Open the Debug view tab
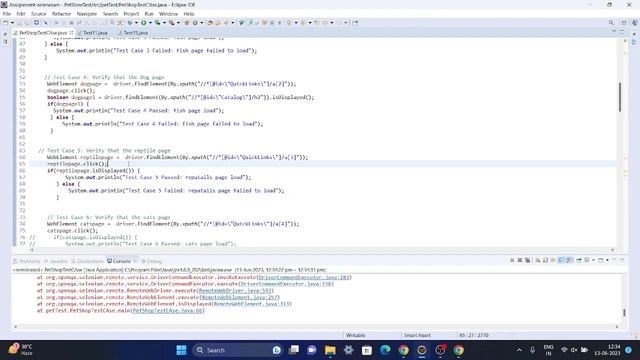 point(152,261)
